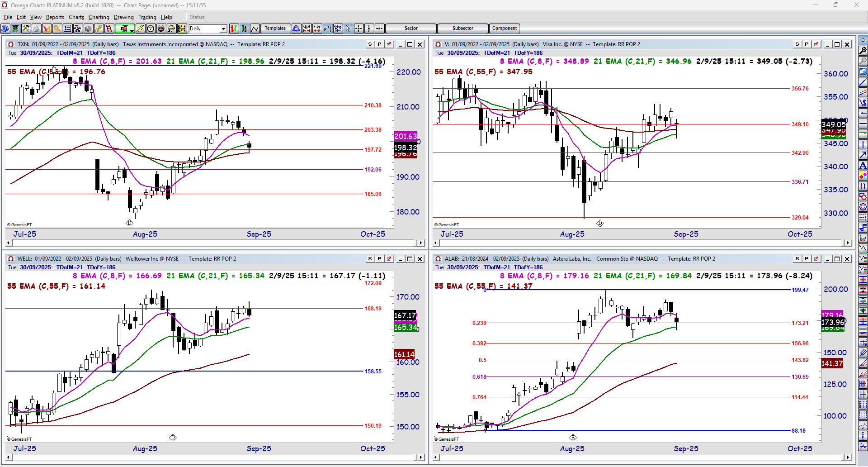Image resolution: width=868 pixels, height=467 pixels.
Task: Click the camera snapshot icon
Action: (x=88, y=29)
